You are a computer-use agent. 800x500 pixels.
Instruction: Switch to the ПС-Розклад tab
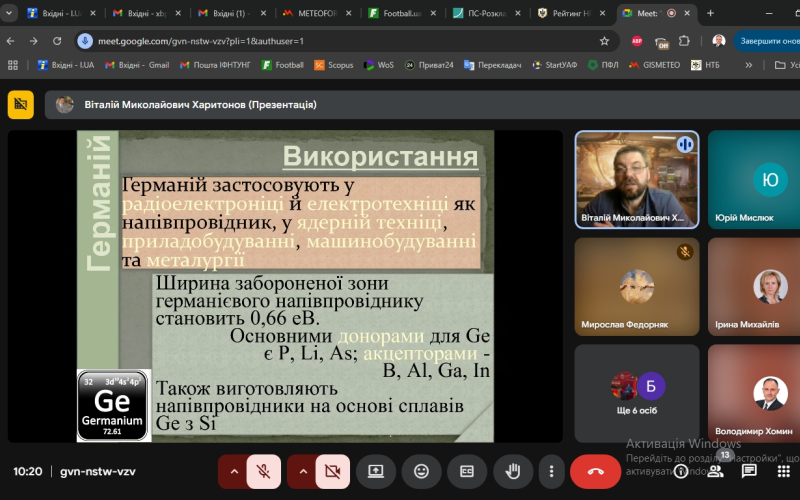pos(487,13)
